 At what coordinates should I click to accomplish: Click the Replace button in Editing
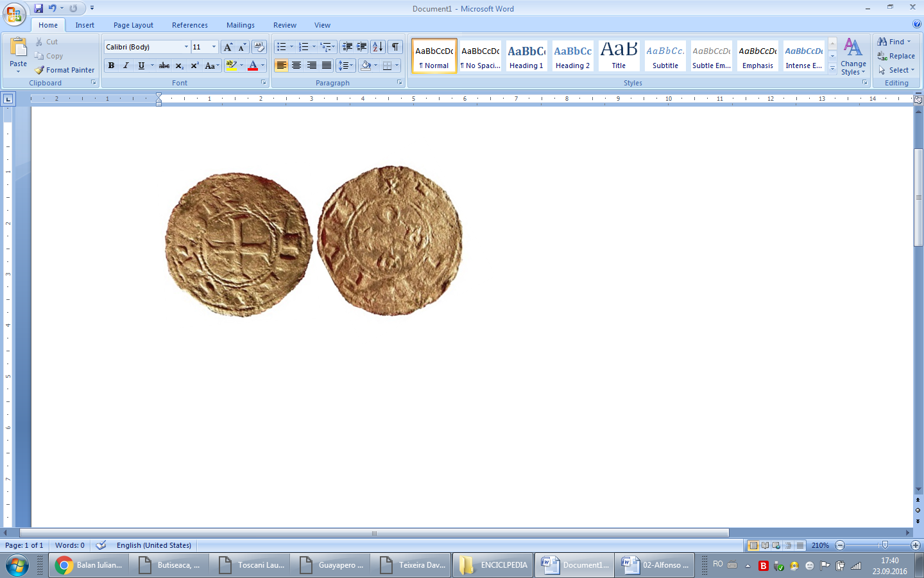click(x=896, y=56)
